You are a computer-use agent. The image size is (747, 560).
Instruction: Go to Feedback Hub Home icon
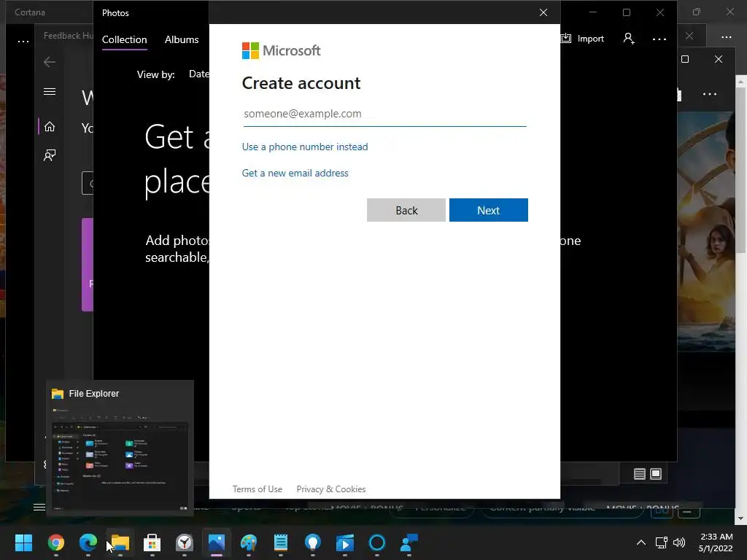pos(50,127)
